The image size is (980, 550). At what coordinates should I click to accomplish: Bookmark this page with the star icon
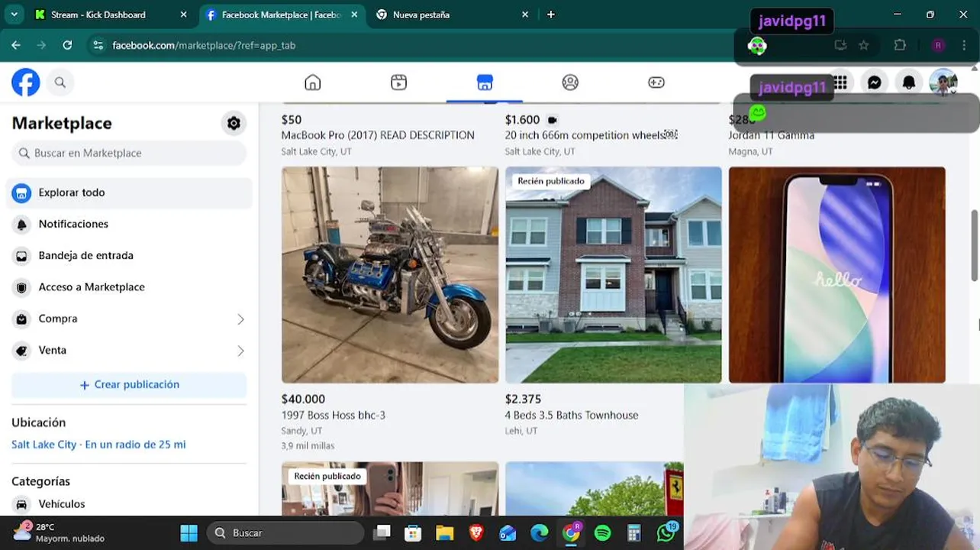tap(864, 45)
